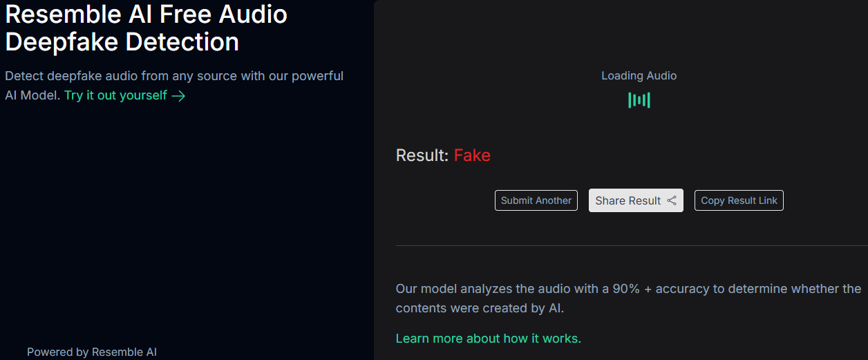The width and height of the screenshot is (868, 360).
Task: Click the 90% + accuracy model description paragraph
Action: click(x=629, y=299)
